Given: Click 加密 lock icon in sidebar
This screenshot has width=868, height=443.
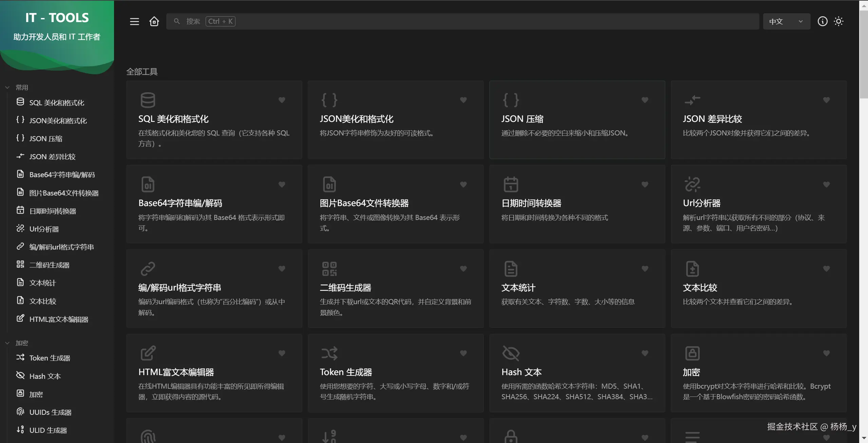Looking at the screenshot, I should (x=20, y=393).
